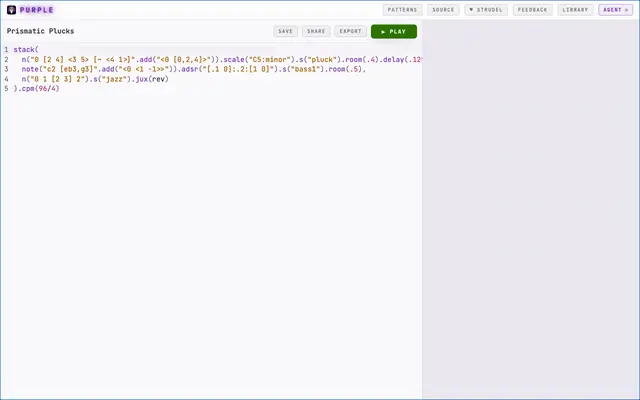
Task: Click the PURPLE brand text
Action: (37, 10)
